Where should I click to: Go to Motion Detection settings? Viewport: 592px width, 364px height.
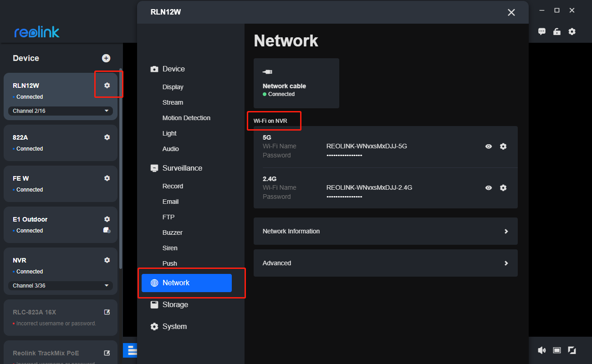pyautogui.click(x=186, y=118)
